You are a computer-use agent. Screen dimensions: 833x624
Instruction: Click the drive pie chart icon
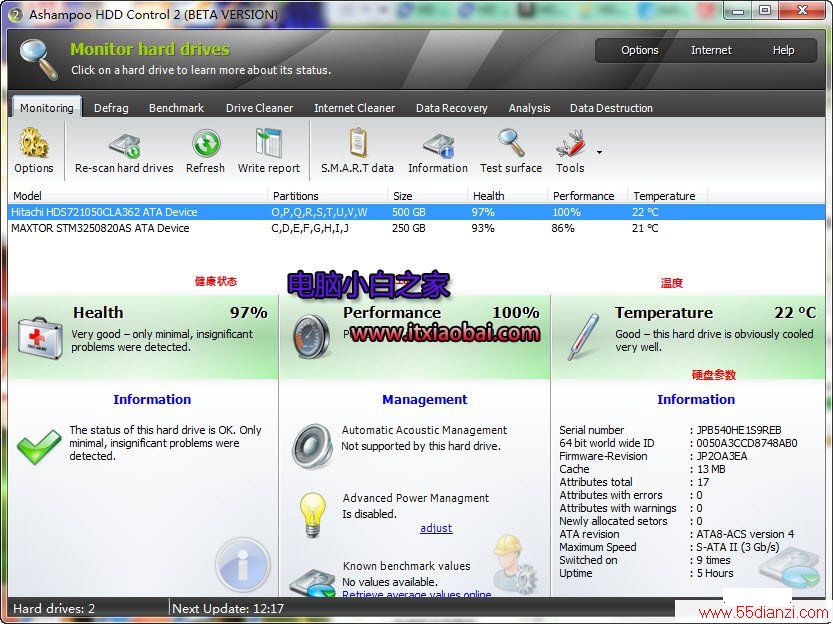789,568
